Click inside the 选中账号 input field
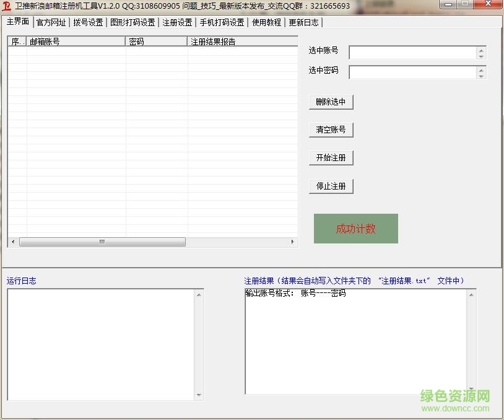 [412, 52]
